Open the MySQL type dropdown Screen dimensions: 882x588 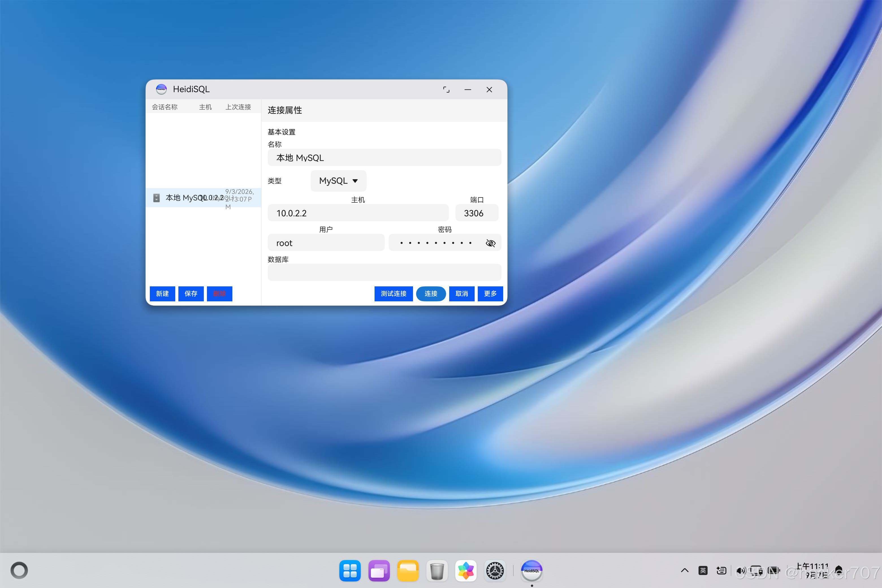tap(338, 181)
